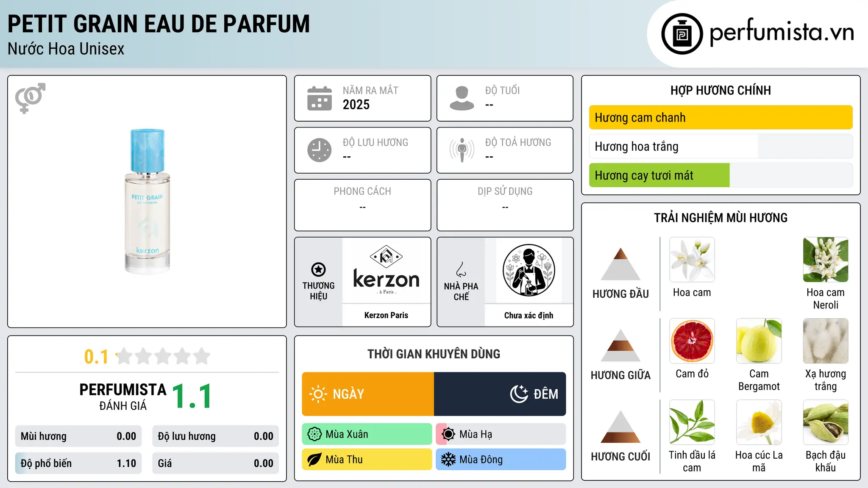Image resolution: width=868 pixels, height=488 pixels.
Task: Click the flower icon for Mùa Xuân
Action: point(314,434)
